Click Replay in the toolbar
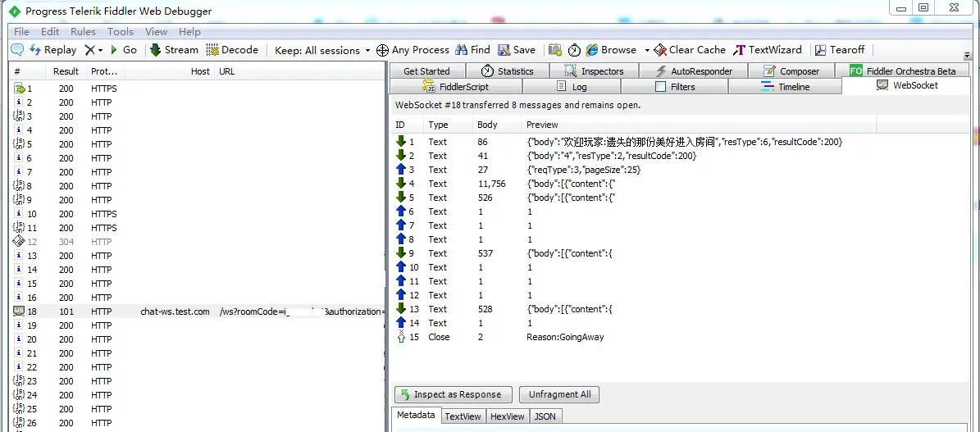The image size is (980, 432). [x=53, y=50]
